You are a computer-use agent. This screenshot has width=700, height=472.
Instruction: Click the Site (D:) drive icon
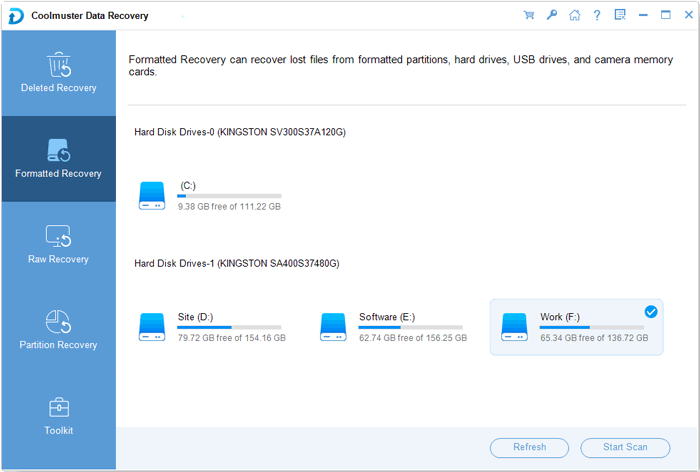coord(152,327)
